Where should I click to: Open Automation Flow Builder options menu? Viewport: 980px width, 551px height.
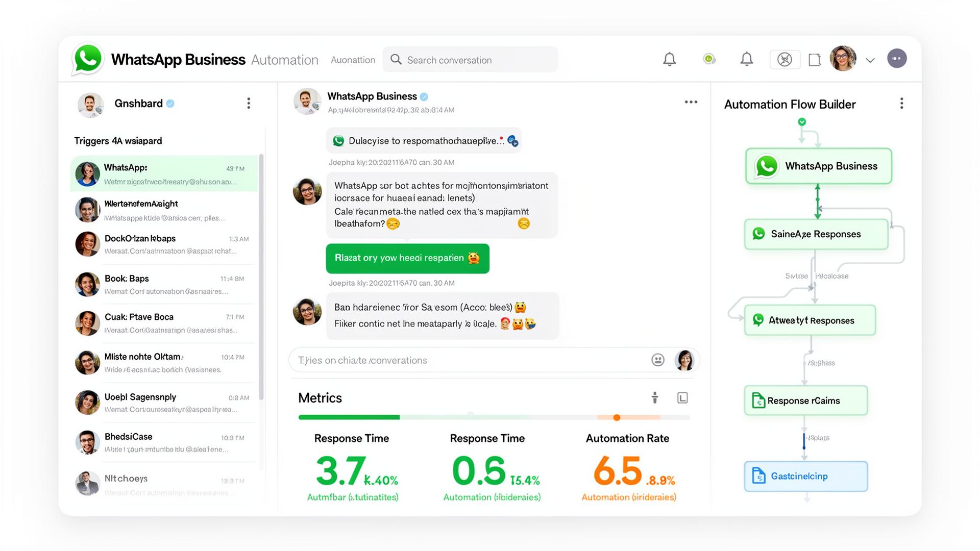coord(902,104)
